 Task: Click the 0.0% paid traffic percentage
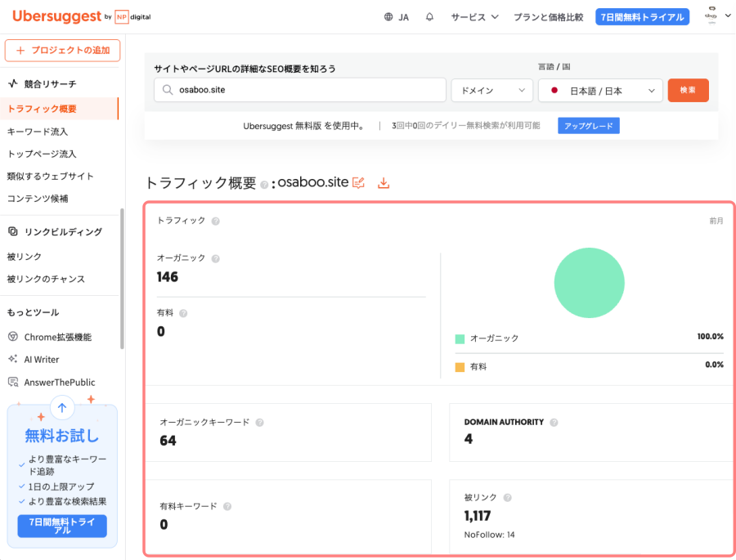pyautogui.click(x=715, y=365)
